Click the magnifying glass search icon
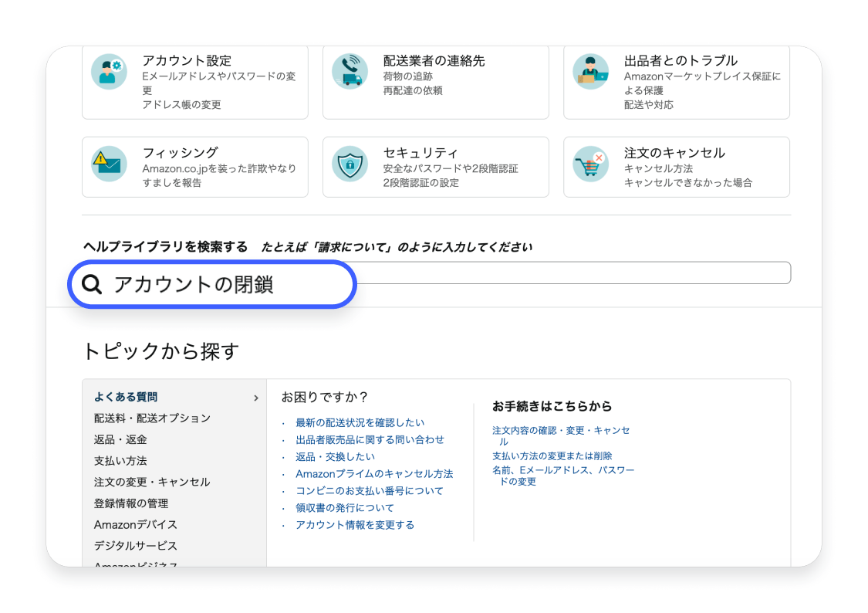This screenshot has height=613, width=868. [x=92, y=285]
